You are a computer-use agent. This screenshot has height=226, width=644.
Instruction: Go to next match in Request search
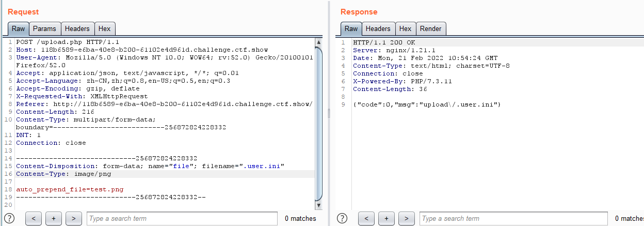pos(74,218)
